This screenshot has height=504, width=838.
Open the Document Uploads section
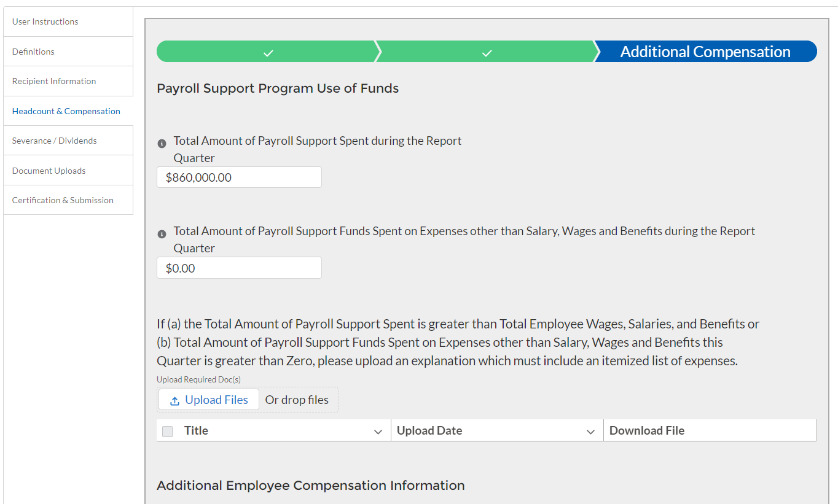pos(49,171)
